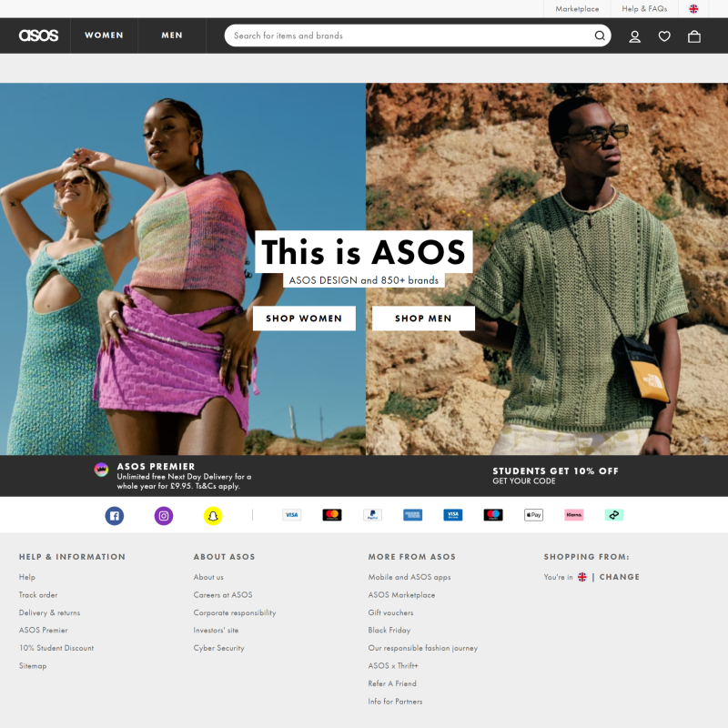The image size is (728, 728).
Task: Open the MEN navigation tab
Action: [x=172, y=35]
